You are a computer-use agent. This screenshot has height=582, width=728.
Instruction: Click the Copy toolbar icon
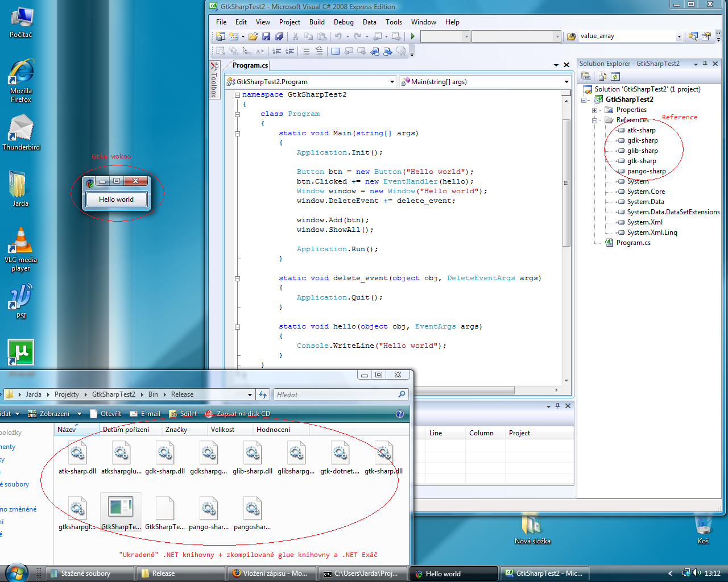click(x=308, y=36)
